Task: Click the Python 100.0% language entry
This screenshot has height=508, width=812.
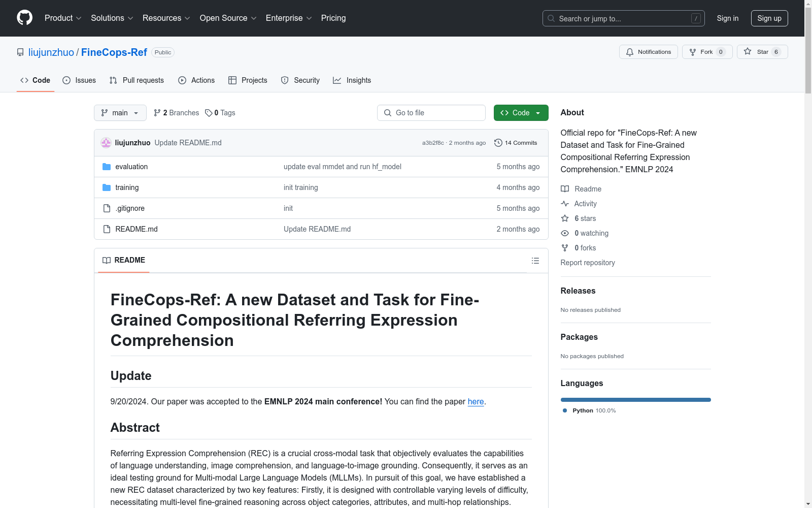Action: click(x=589, y=410)
